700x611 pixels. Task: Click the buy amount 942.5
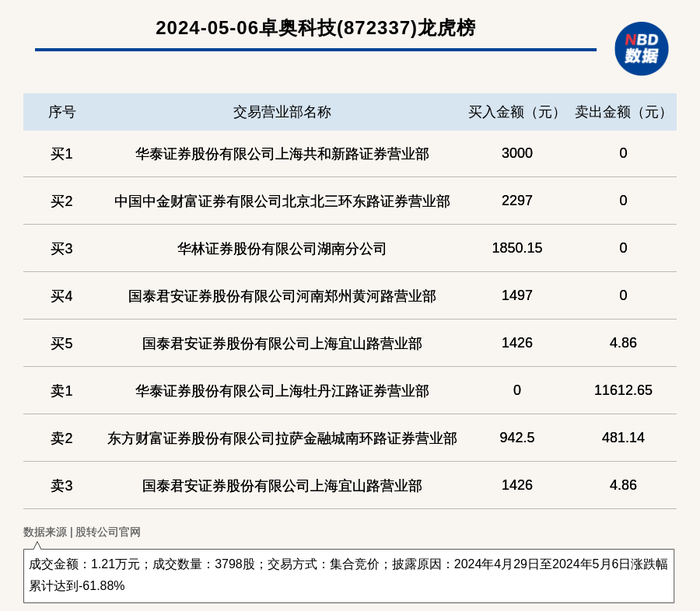[517, 437]
